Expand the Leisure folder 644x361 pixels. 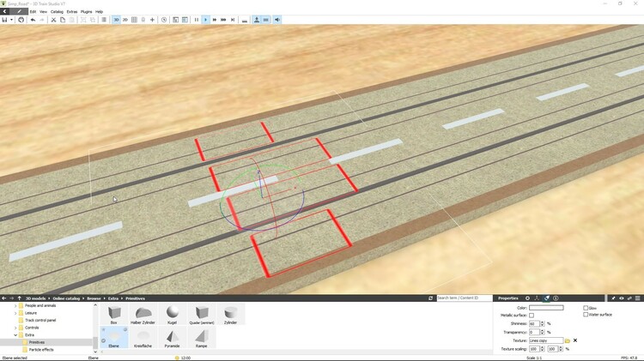tap(15, 313)
